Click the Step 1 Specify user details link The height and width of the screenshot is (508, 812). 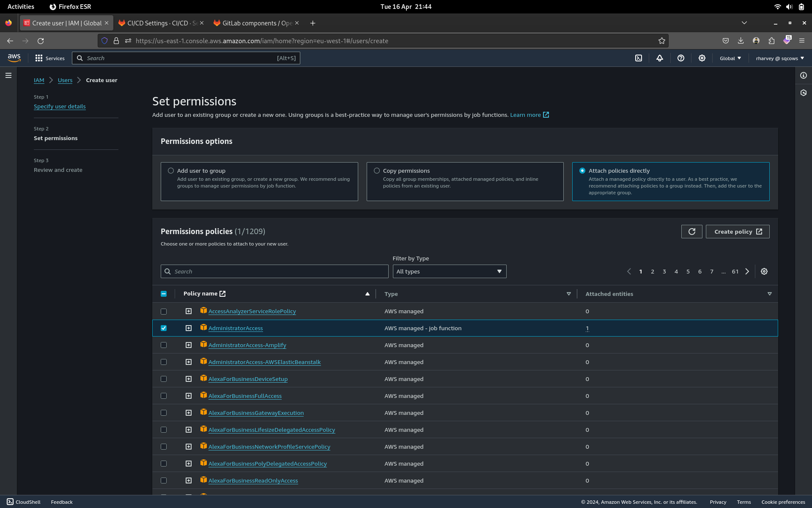point(59,106)
